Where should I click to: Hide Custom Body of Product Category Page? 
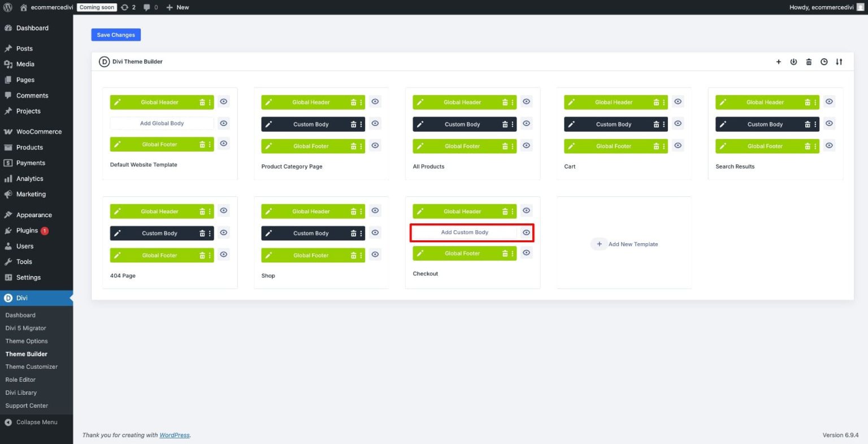[x=375, y=124]
